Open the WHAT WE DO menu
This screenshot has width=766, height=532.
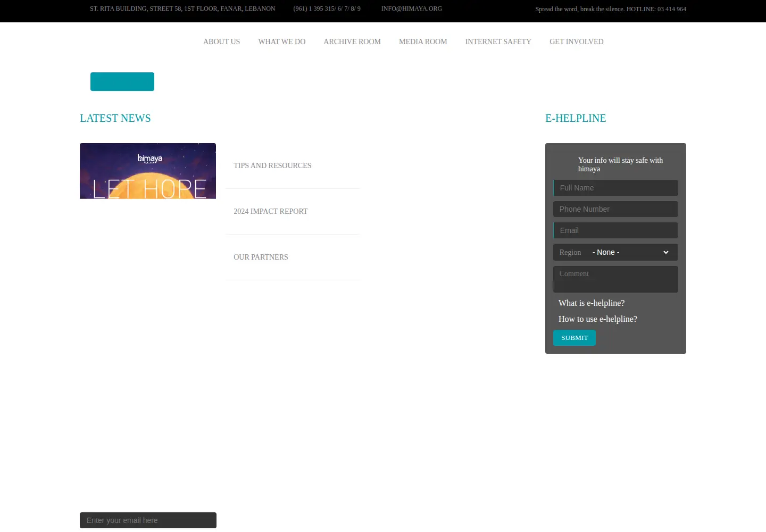[x=282, y=41]
